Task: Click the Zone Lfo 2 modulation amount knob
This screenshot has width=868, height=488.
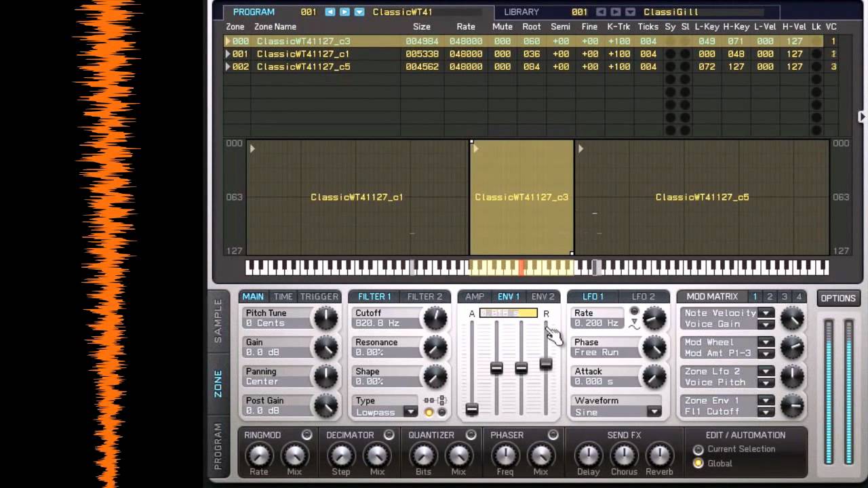Action: pos(792,377)
